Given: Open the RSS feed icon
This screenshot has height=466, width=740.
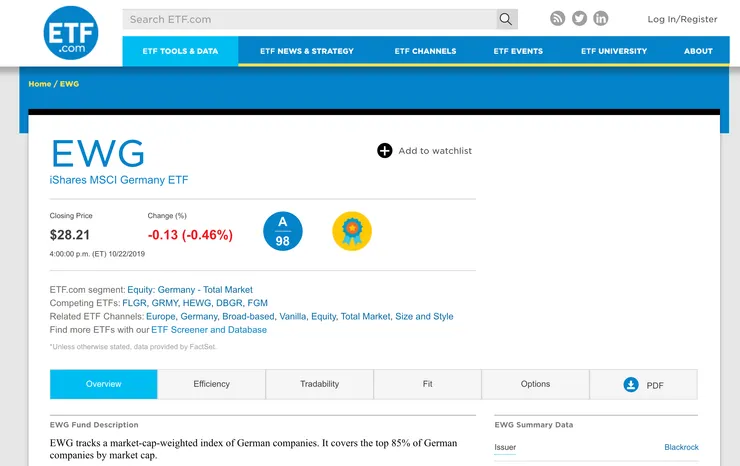Looking at the screenshot, I should click(x=557, y=18).
